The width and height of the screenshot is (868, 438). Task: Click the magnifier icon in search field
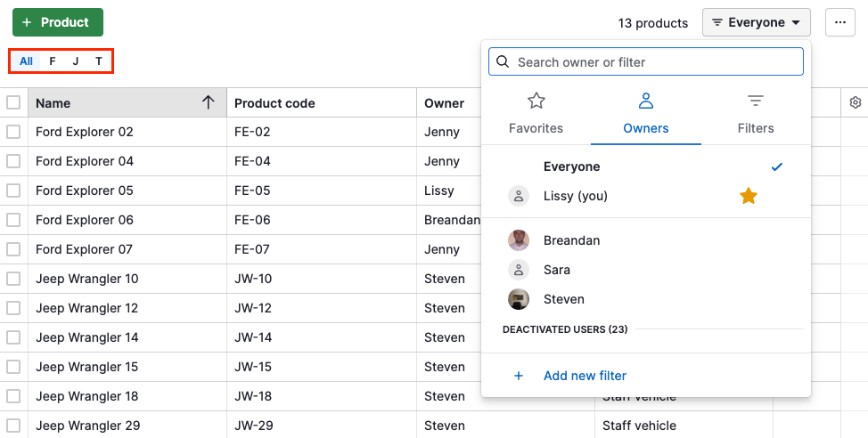(x=503, y=61)
